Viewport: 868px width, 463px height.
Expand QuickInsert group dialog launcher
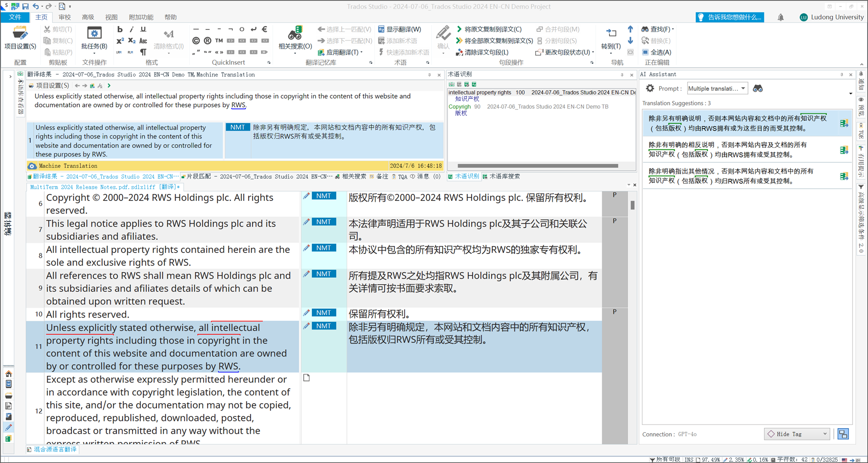pyautogui.click(x=269, y=63)
